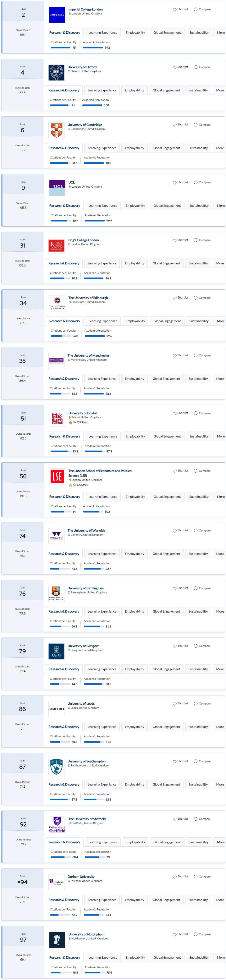Viewport: 226px width, 980px height.
Task: Open The University of Edinburgh name link
Action: tap(88, 298)
